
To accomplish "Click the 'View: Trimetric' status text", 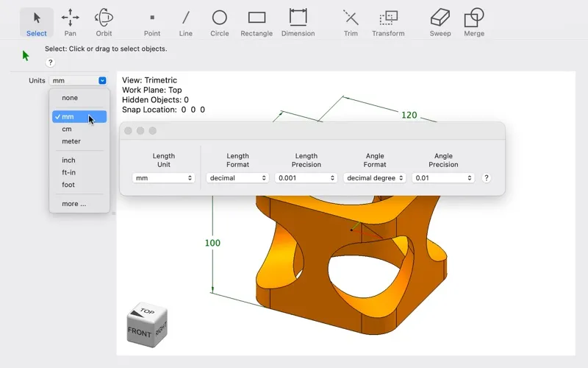I will [x=149, y=80].
